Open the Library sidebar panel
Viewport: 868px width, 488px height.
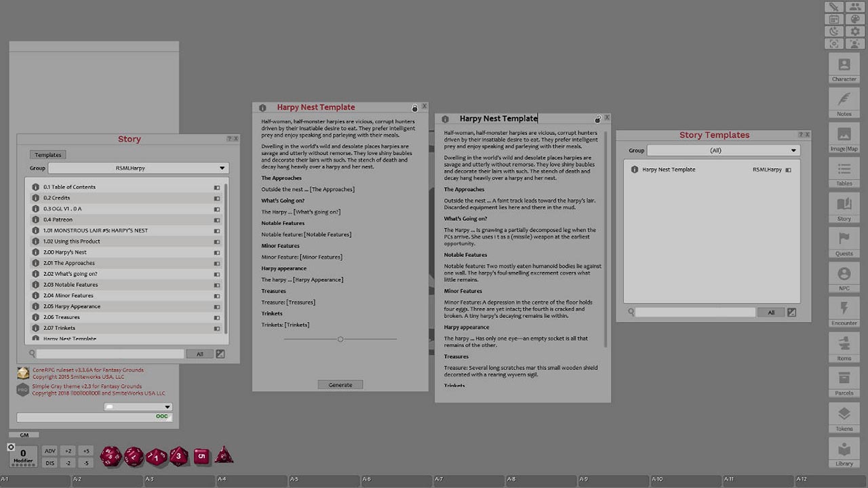844,452
